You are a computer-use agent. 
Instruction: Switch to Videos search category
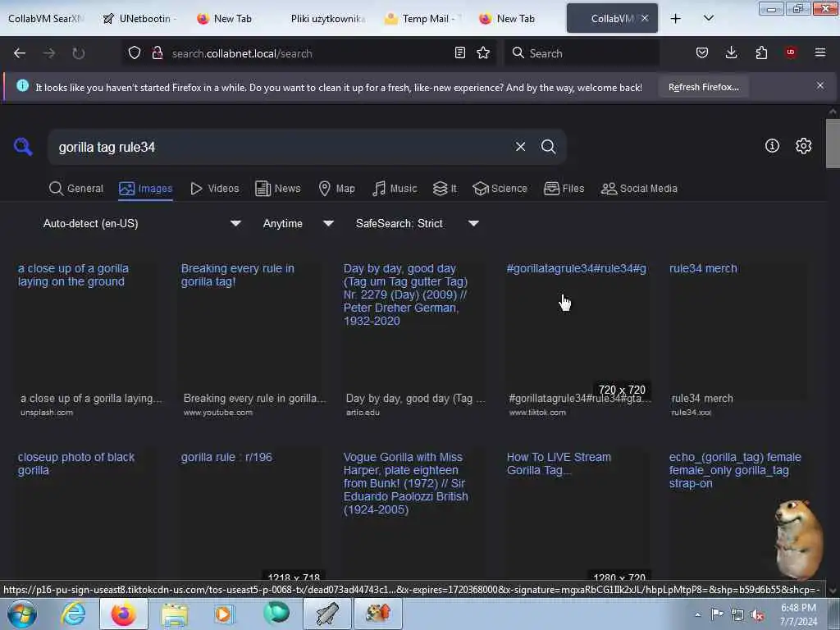(x=214, y=189)
